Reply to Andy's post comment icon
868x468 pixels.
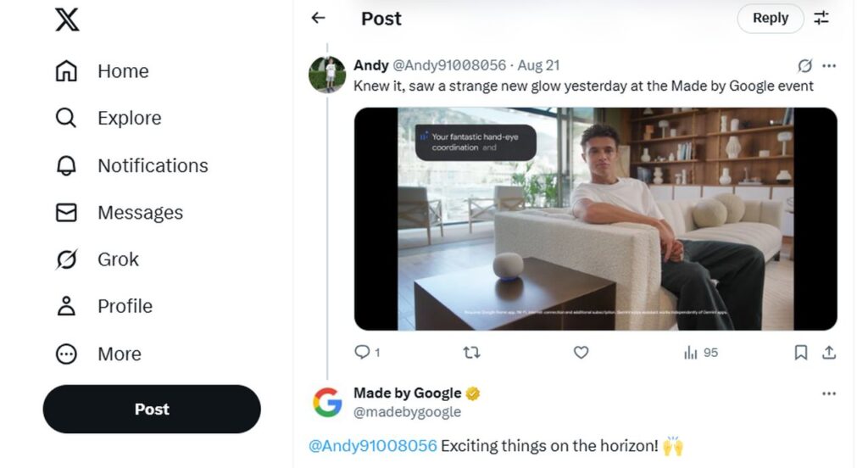[x=362, y=352]
